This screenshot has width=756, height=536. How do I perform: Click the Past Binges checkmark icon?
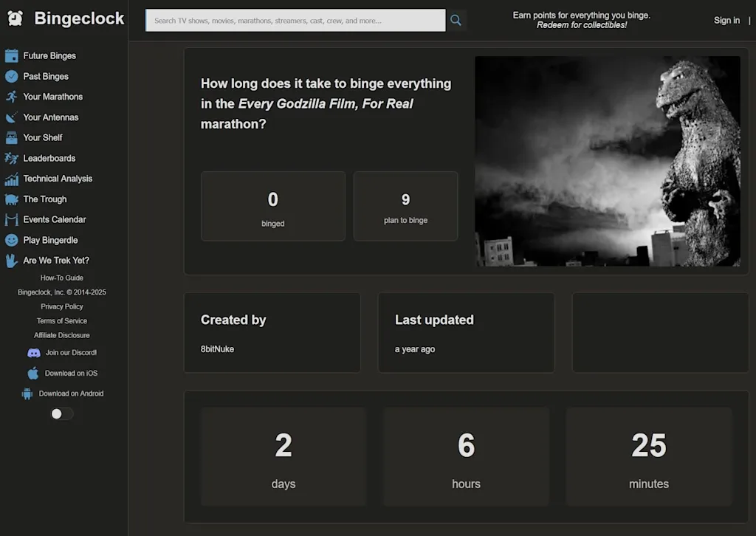[12, 76]
